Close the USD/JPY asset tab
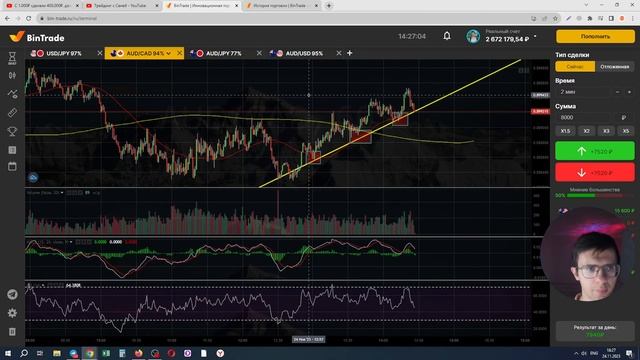 point(100,53)
